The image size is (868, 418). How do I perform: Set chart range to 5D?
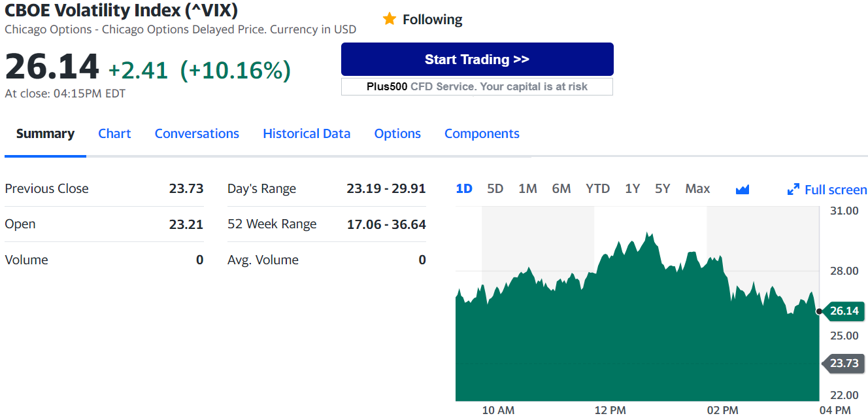click(495, 188)
